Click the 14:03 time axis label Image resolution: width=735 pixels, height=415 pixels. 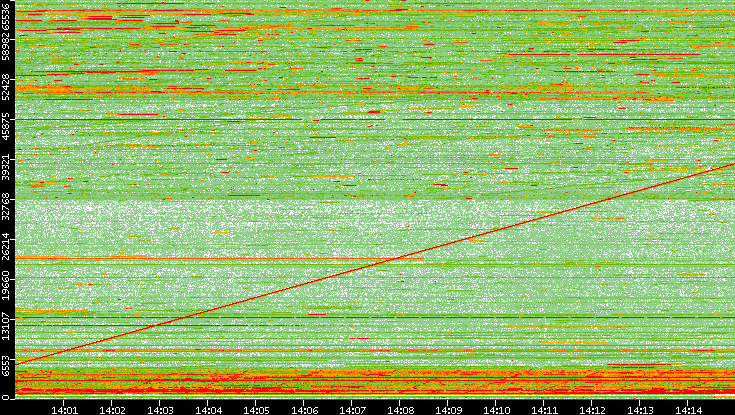click(160, 410)
